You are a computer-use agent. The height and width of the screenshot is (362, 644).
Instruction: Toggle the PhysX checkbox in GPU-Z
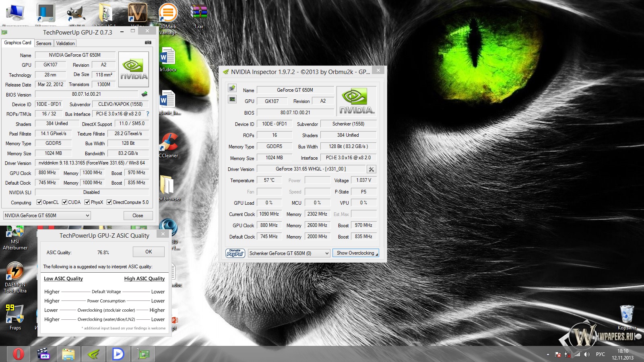(87, 202)
